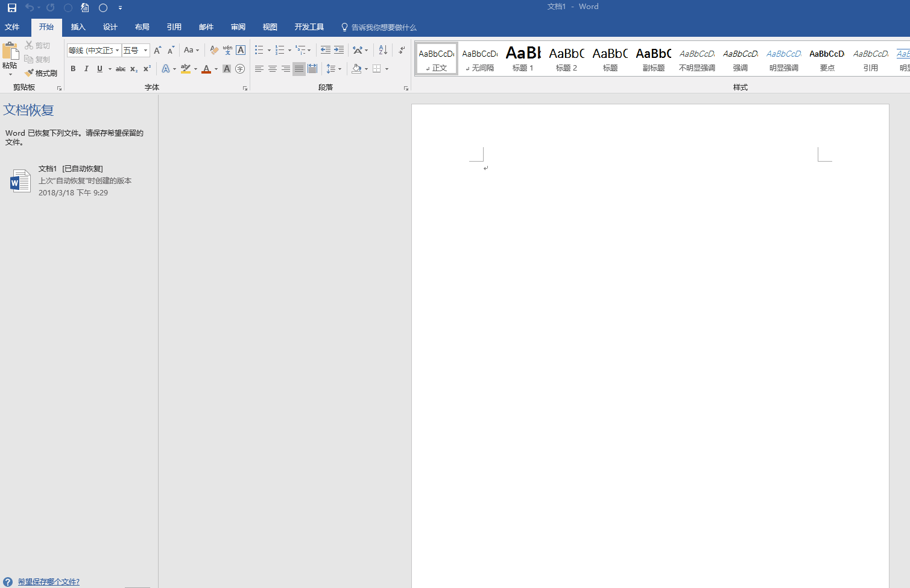Apply the 要点 style
The width and height of the screenshot is (910, 588).
pyautogui.click(x=827, y=58)
